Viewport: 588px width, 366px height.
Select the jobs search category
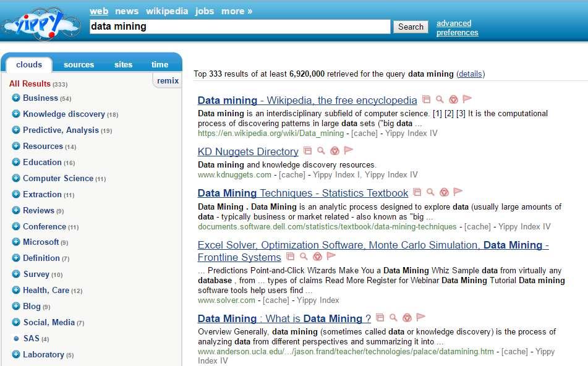coord(205,11)
